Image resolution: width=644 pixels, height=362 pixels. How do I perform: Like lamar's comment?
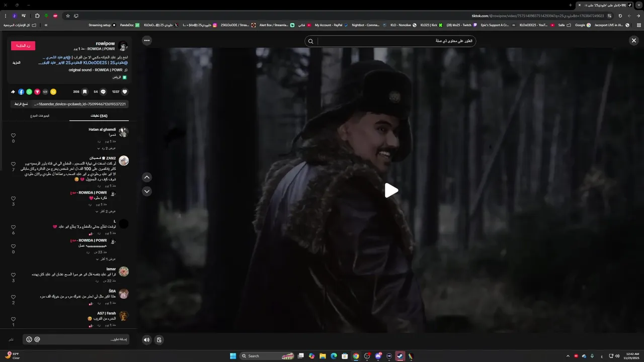point(13,275)
